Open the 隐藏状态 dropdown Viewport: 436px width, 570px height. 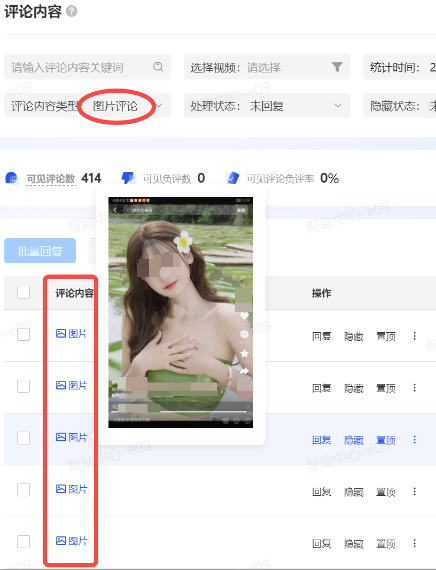pyautogui.click(x=399, y=106)
